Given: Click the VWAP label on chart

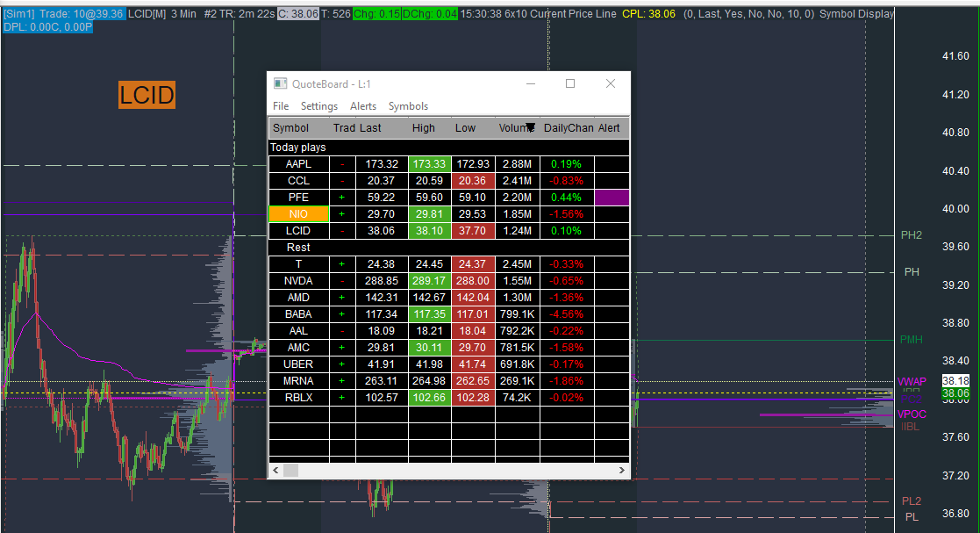Looking at the screenshot, I should click(x=912, y=382).
